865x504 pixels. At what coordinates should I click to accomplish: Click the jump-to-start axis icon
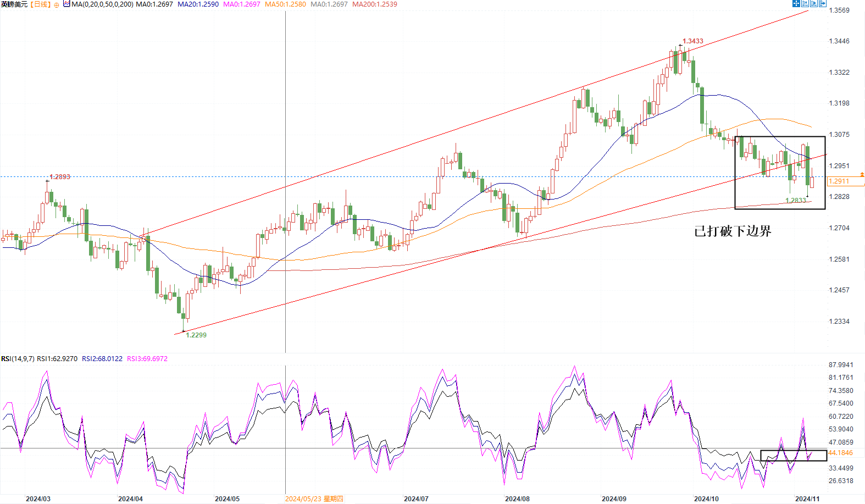[x=805, y=3]
